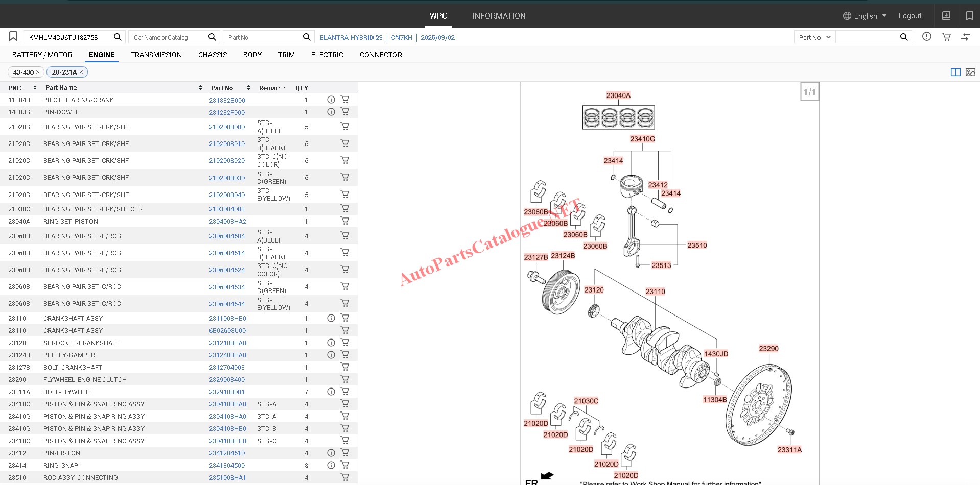Screen dimensions: 980x485
Task: Remove the 43-430 filter chip
Action: click(x=38, y=72)
